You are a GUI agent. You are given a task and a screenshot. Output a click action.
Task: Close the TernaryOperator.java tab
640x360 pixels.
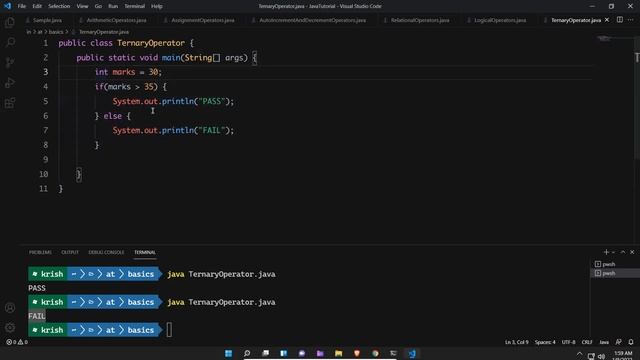click(607, 20)
